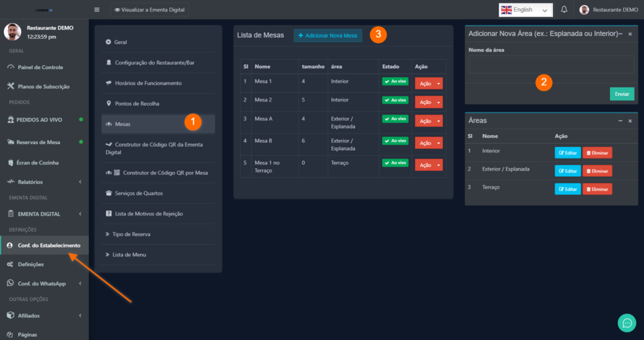The width and height of the screenshot is (644, 340).
Task: Select Pontos de Recolha settings item
Action: 137,103
